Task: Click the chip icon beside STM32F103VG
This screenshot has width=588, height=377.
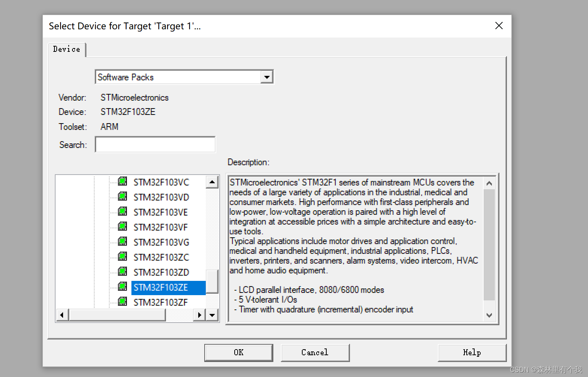Action: coord(122,241)
